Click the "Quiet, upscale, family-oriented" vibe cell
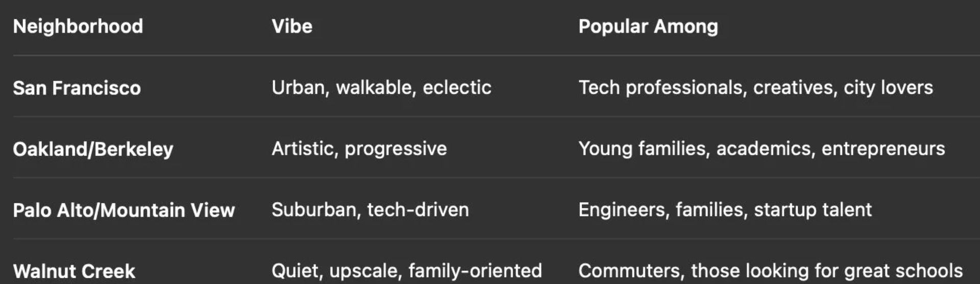 coord(406,271)
